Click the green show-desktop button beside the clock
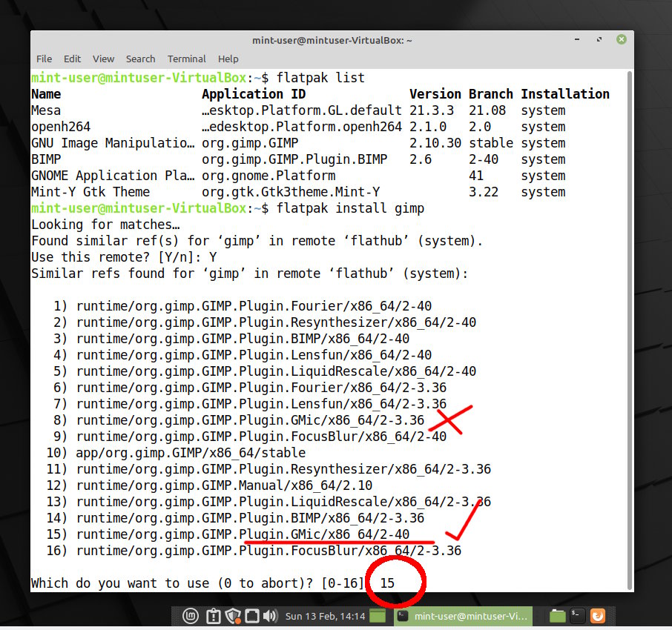Screen dimensions: 672x630 (x=378, y=616)
